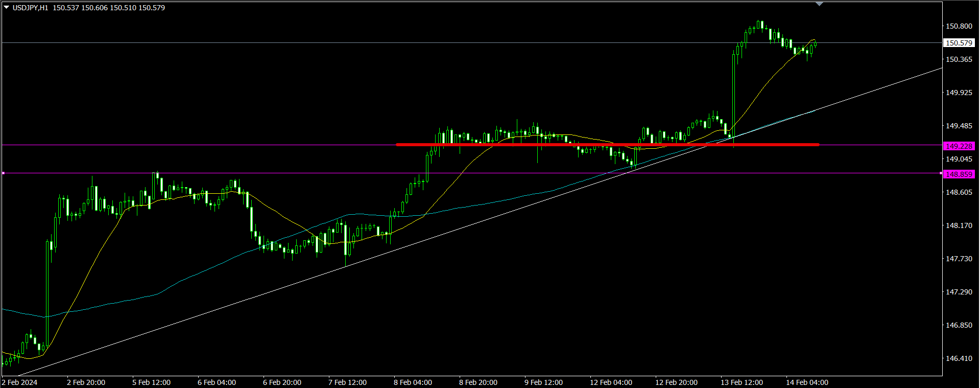Click the 150.800 price scale label
The width and height of the screenshot is (980, 388).
coord(959,26)
